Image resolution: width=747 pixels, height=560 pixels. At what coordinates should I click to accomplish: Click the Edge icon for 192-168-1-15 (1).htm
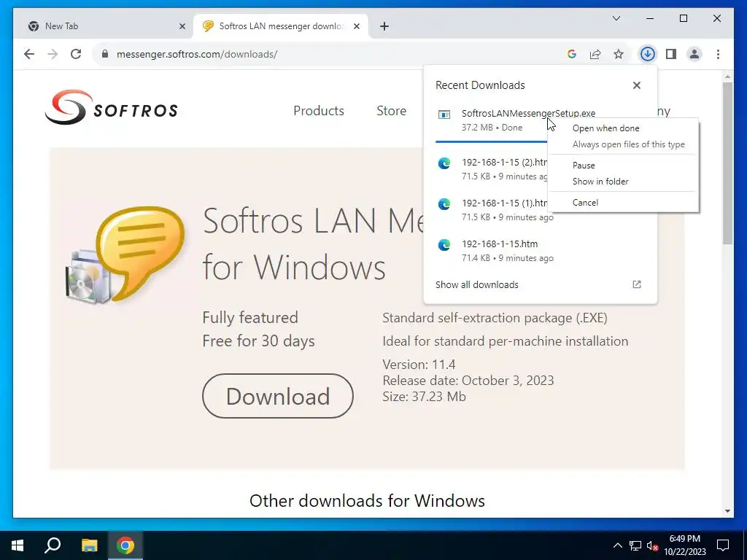pos(444,204)
